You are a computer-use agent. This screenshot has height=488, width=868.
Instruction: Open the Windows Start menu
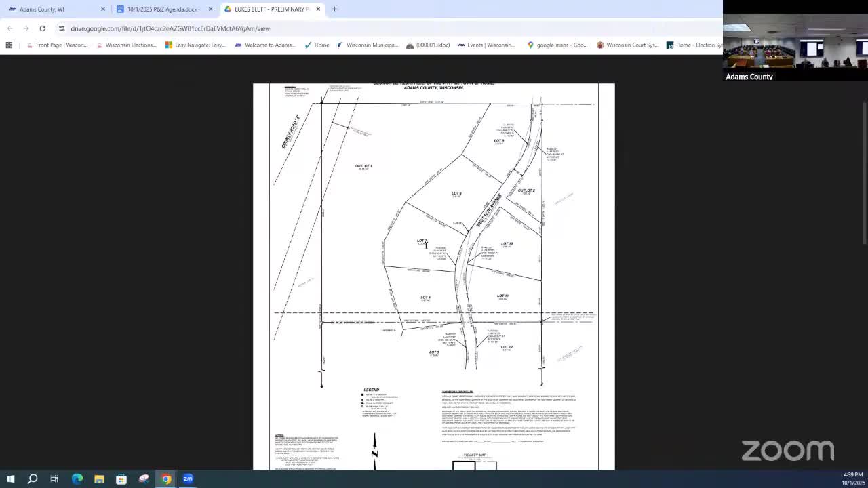click(10, 479)
